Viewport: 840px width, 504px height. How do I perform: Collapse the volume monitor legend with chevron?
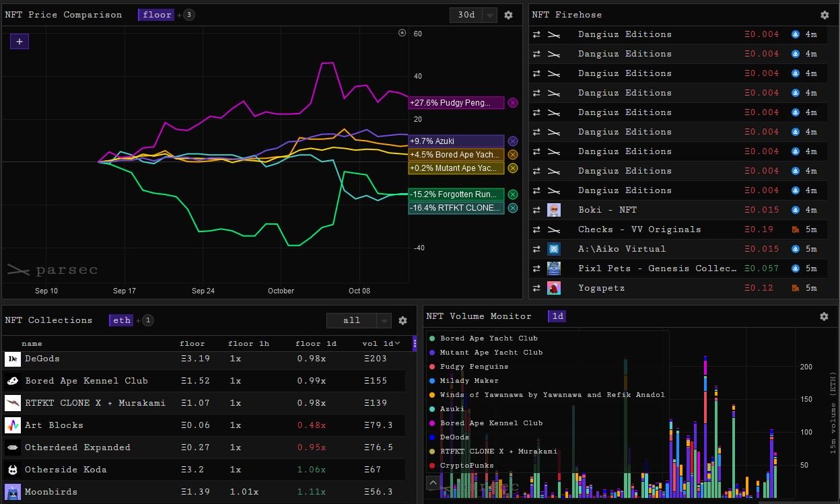click(x=433, y=482)
